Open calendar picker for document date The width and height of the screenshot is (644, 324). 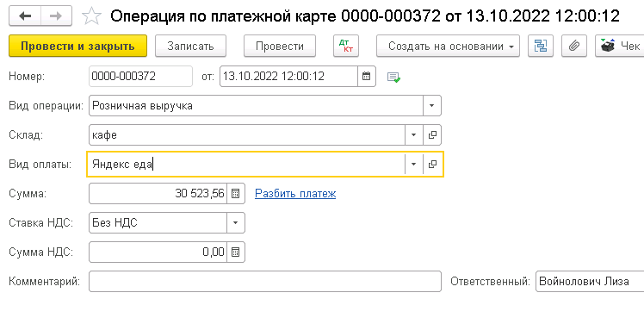coord(367,76)
